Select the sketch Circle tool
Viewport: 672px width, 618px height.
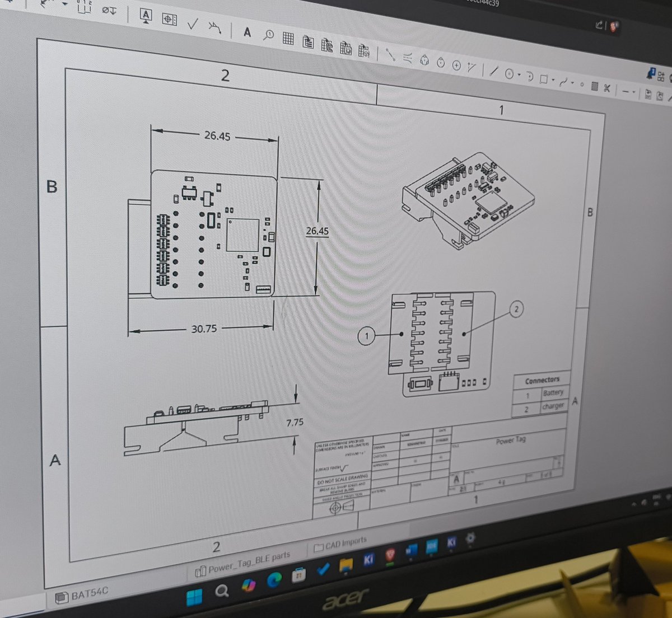[x=509, y=74]
